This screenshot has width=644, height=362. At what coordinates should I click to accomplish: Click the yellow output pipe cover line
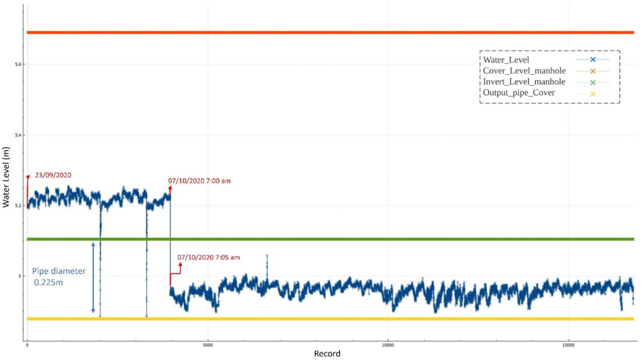pyautogui.click(x=325, y=319)
